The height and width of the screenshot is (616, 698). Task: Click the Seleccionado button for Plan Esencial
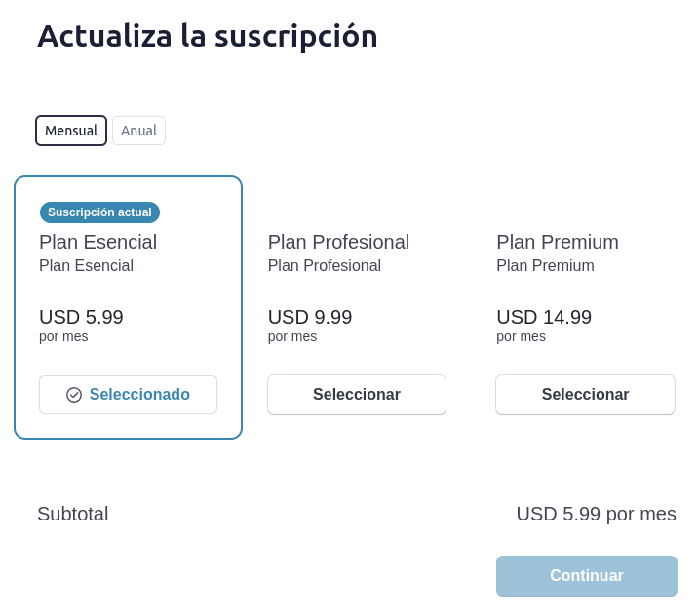tap(129, 395)
